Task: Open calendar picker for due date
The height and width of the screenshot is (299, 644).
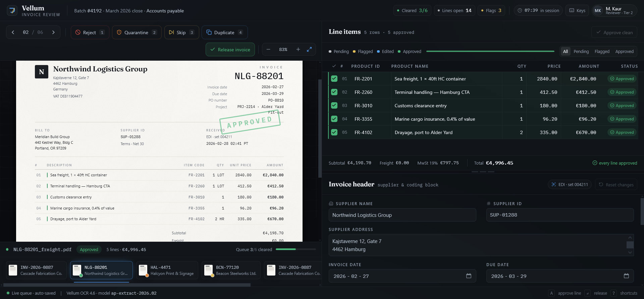Action: point(626,276)
